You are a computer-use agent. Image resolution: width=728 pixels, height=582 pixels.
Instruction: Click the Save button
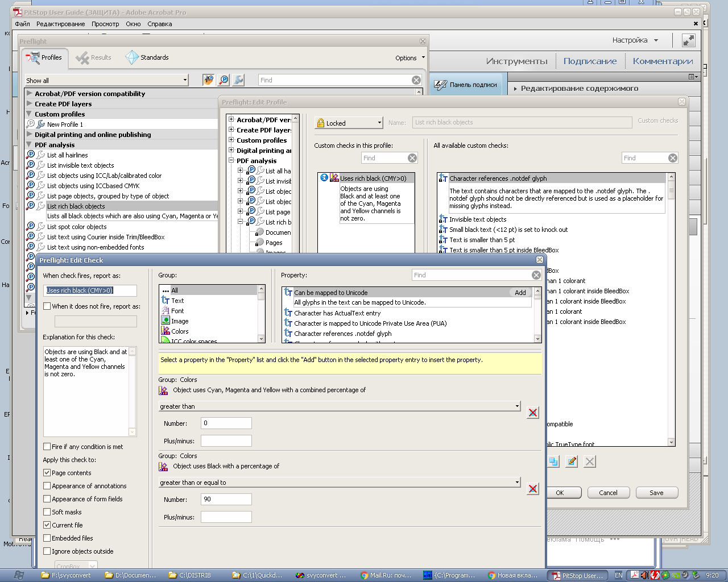point(657,493)
